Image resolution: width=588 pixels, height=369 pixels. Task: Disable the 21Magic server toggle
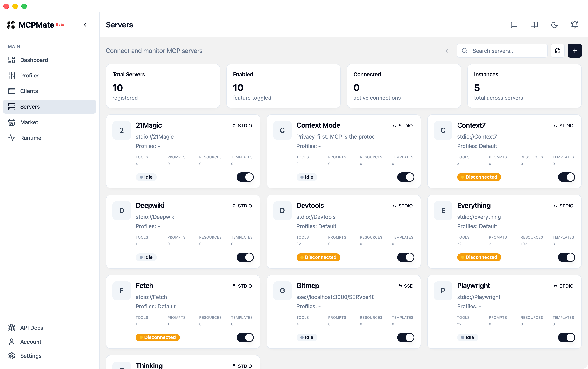point(245,177)
